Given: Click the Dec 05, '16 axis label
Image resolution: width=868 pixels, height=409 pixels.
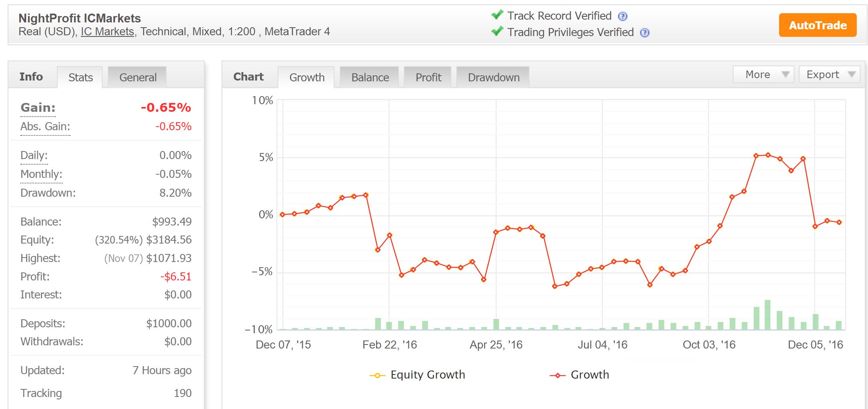Looking at the screenshot, I should [x=815, y=345].
